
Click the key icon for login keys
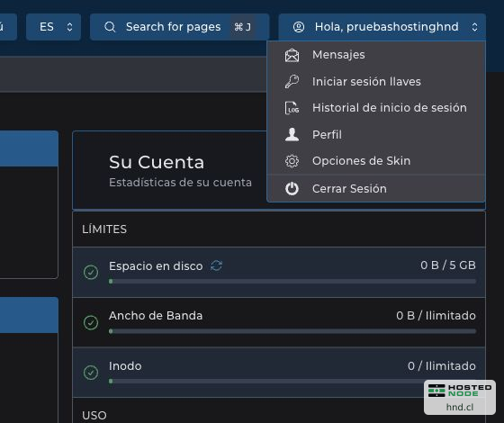coord(292,82)
